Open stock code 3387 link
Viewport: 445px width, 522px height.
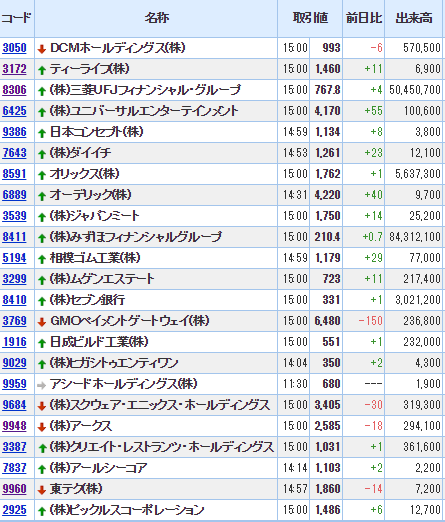(14, 447)
